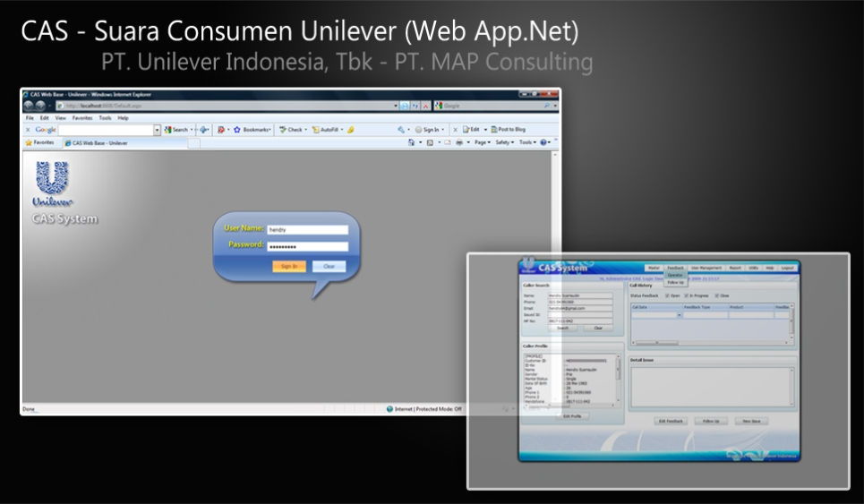Choose Follow Up from the Feedback dropdown menu
This screenshot has width=864, height=504.
click(676, 283)
